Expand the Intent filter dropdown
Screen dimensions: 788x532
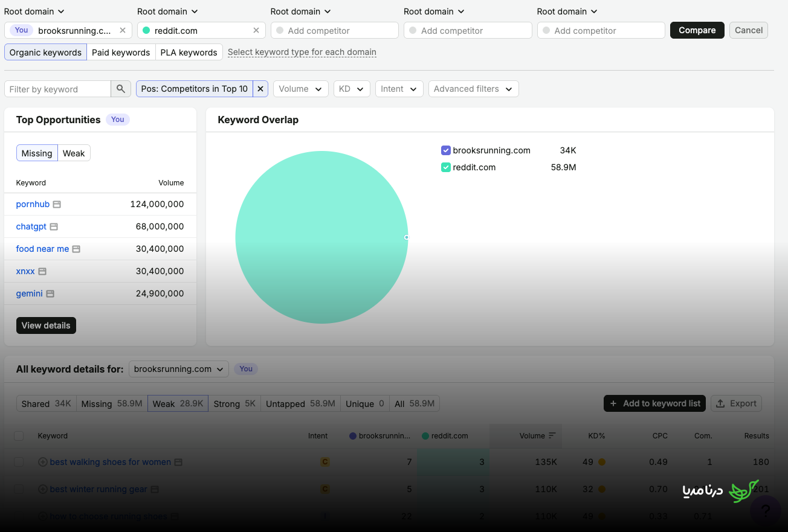click(x=399, y=89)
